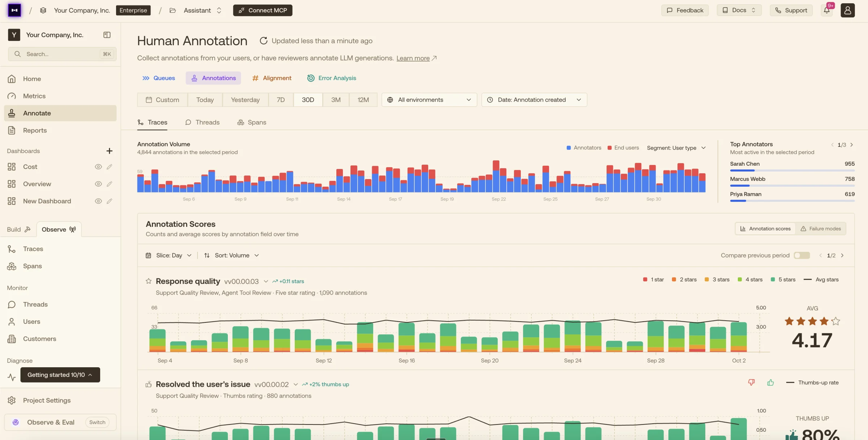This screenshot has height=440, width=868.
Task: Toggle Compare previous period switch
Action: pyautogui.click(x=802, y=255)
